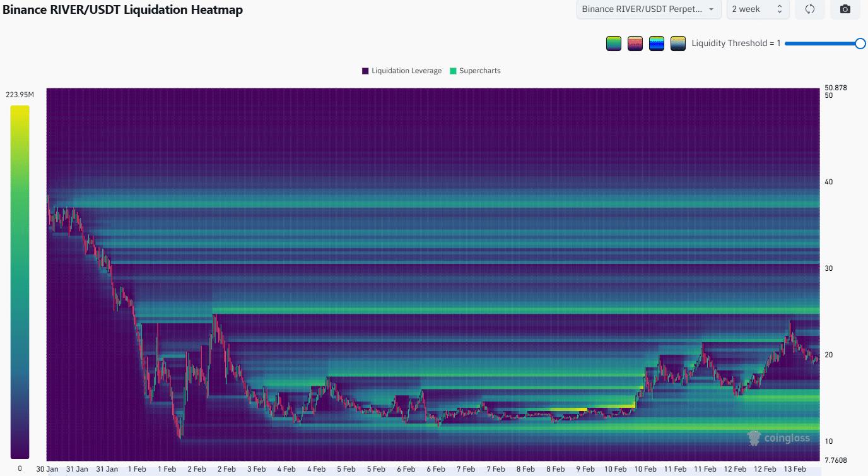
Task: Click the Liquidity Threshold slider handle
Action: [861, 44]
